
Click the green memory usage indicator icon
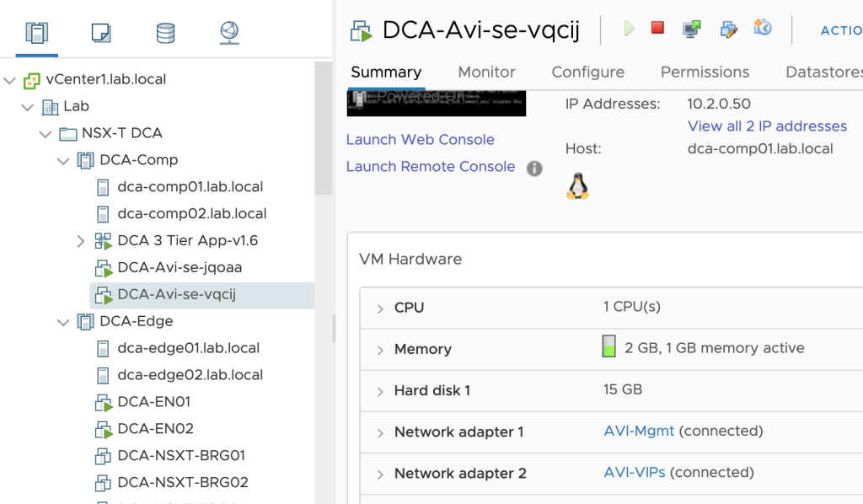point(608,346)
